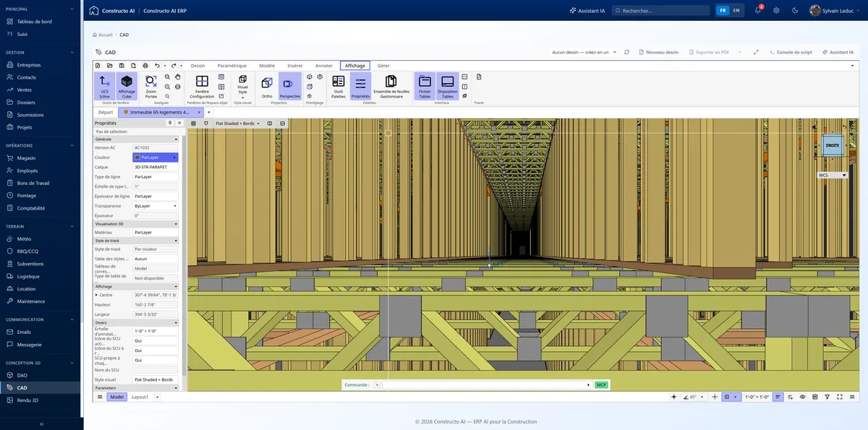Screen dimensions: 868x430
Task: Open the Transparence ByLayer dropdown
Action: coord(156,206)
